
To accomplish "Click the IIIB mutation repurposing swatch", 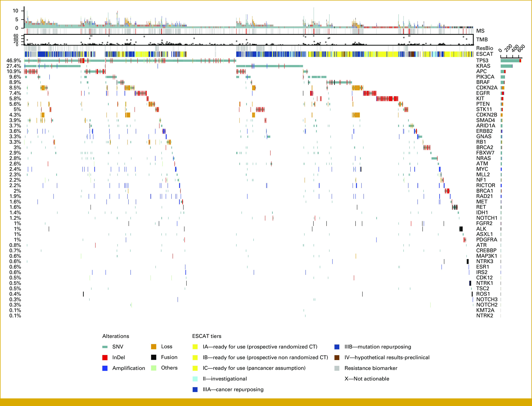I will pyautogui.click(x=337, y=347).
